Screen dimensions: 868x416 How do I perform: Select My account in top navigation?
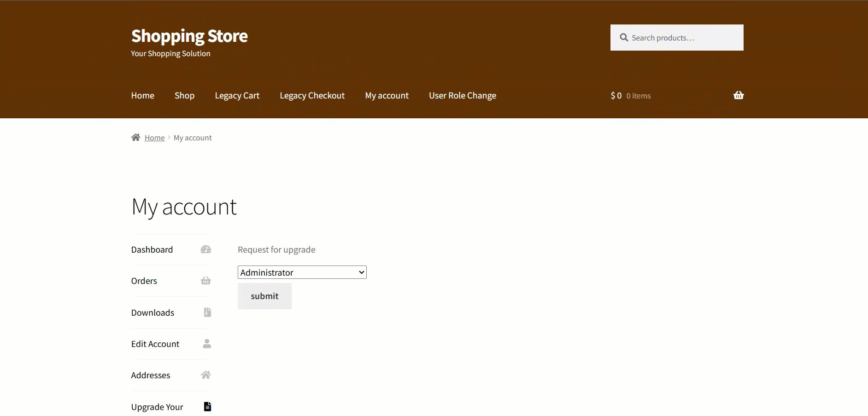click(x=387, y=96)
